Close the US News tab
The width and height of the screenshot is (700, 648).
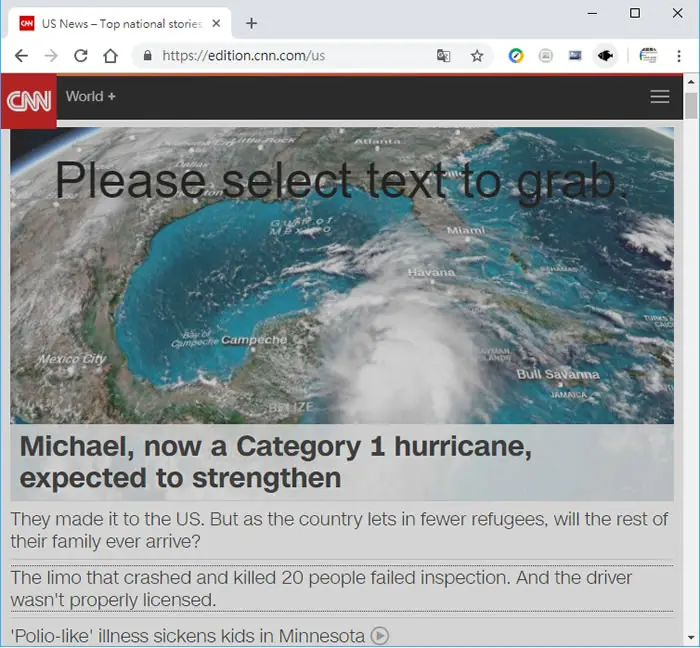216,23
